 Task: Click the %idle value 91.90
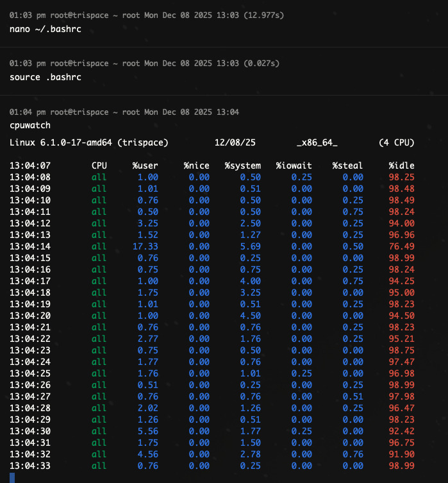click(x=402, y=454)
